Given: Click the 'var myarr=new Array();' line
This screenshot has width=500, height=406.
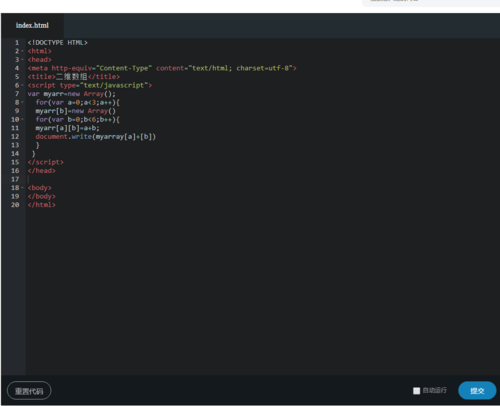Looking at the screenshot, I should click(x=72, y=94).
